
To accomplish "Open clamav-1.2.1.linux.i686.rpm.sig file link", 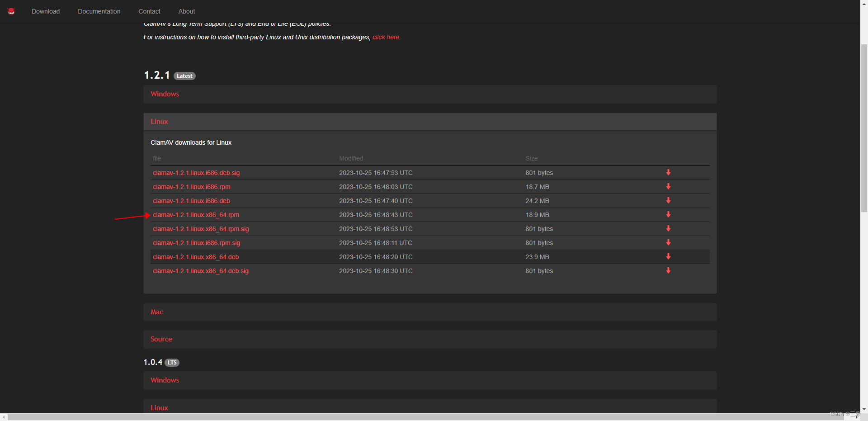I will 197,243.
